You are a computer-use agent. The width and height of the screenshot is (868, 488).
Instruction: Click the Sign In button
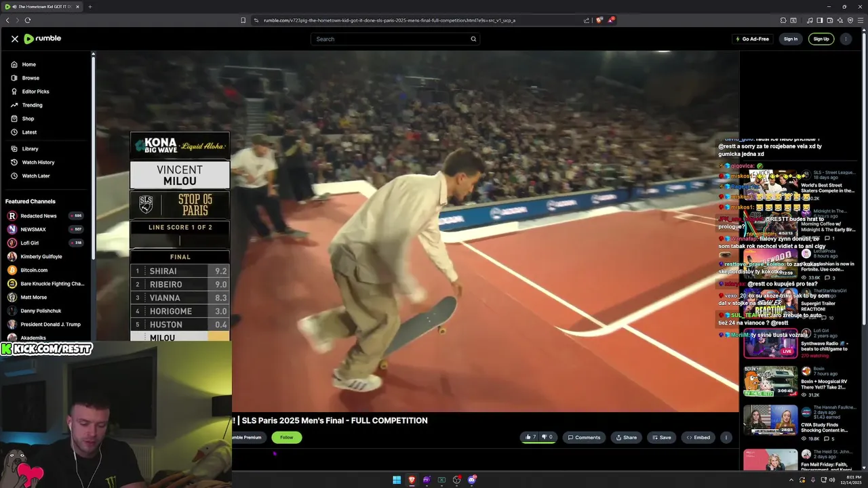pyautogui.click(x=791, y=39)
